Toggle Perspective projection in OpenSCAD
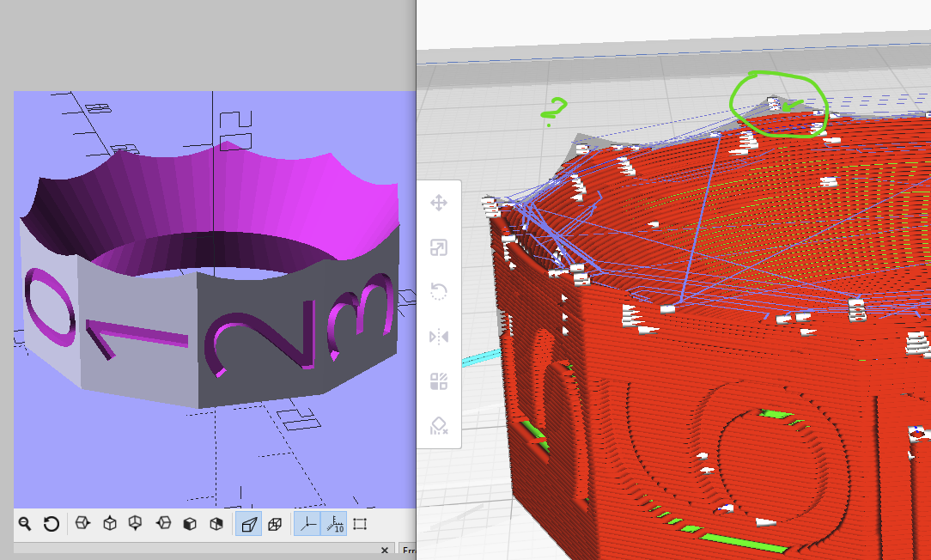The image size is (931, 560). pyautogui.click(x=249, y=524)
